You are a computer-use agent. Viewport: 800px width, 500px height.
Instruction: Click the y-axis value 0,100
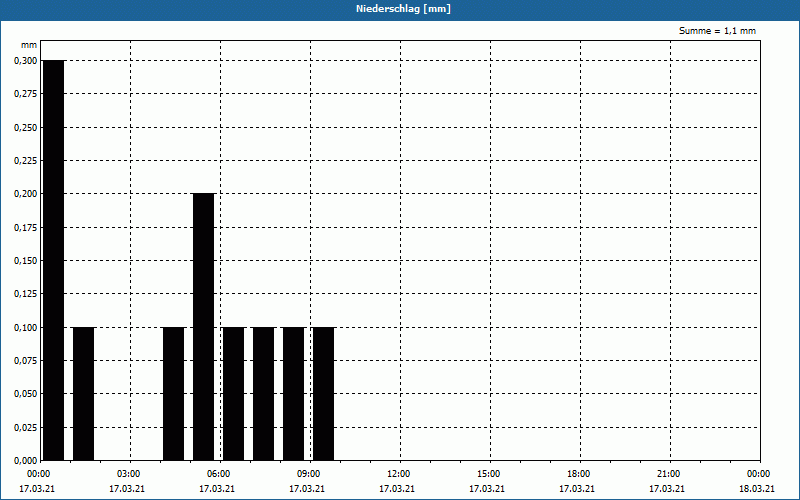click(26, 328)
